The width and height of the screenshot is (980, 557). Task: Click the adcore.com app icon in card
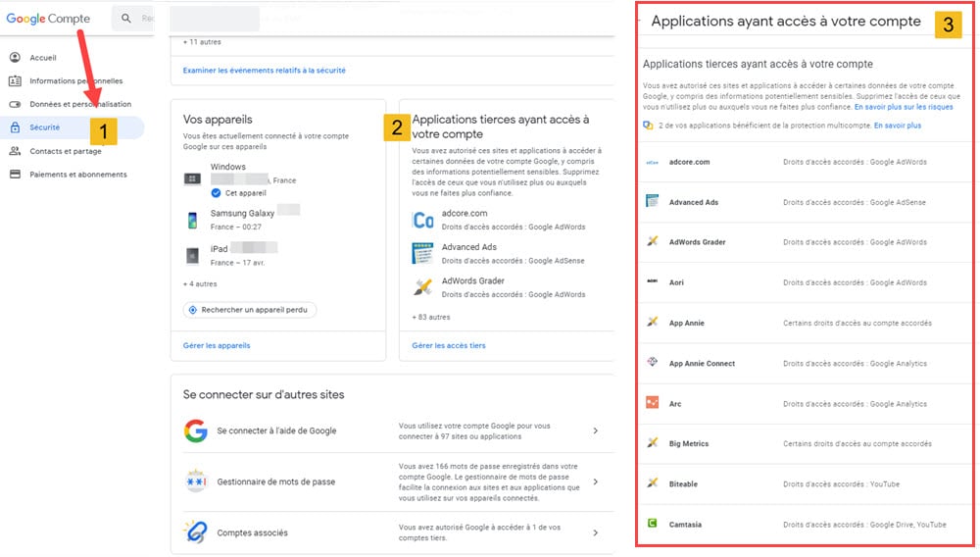tap(422, 220)
